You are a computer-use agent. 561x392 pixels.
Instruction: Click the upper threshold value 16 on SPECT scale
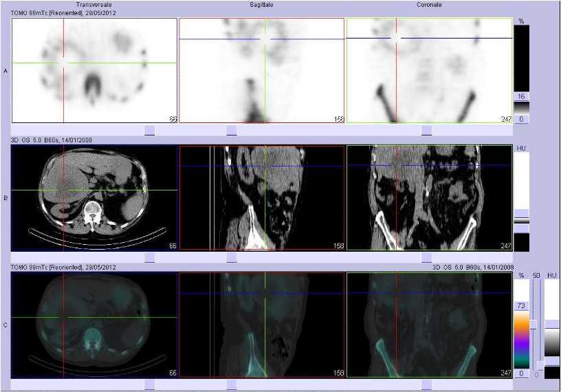521,96
